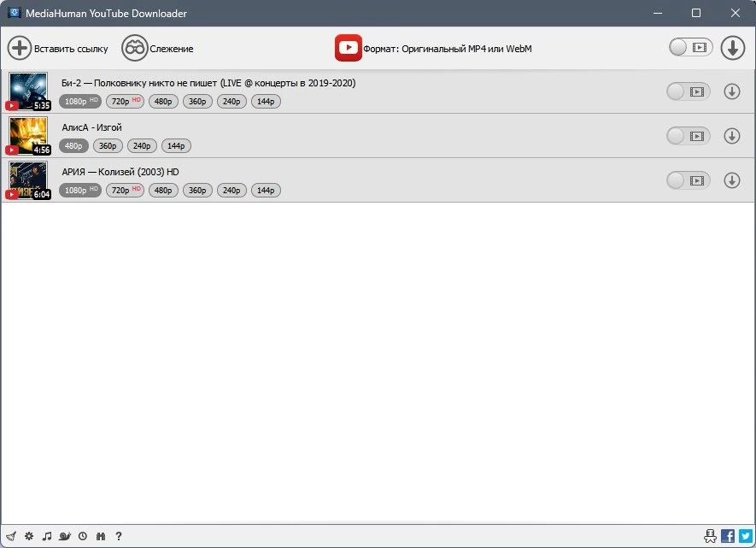The width and height of the screenshot is (756, 548).
Task: Open the Формат: Оригинальный MP4 или WebM selector
Action: click(x=448, y=49)
